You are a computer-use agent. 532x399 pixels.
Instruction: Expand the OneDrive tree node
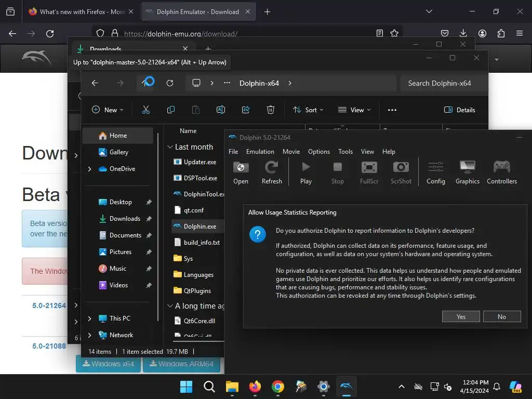click(x=89, y=169)
